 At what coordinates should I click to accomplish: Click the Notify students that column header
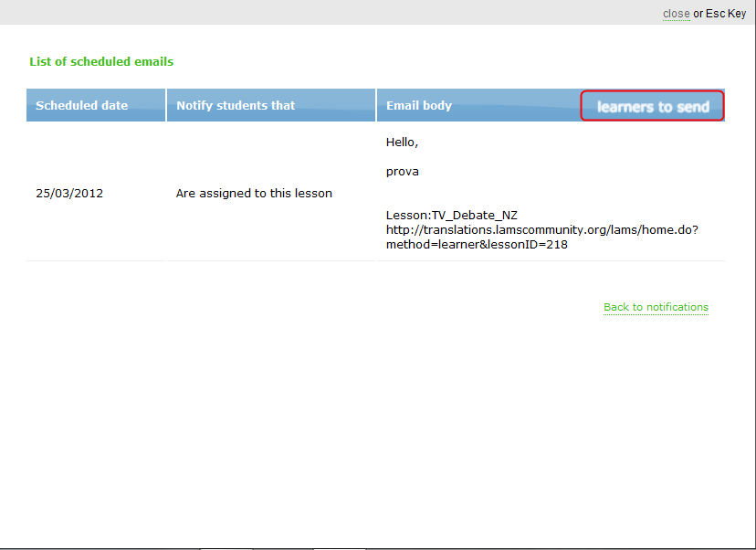(x=236, y=105)
